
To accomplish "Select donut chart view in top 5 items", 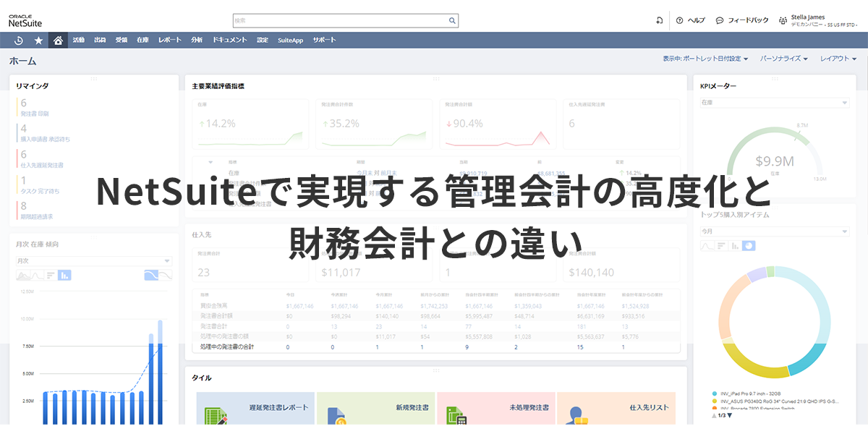I will tap(749, 246).
